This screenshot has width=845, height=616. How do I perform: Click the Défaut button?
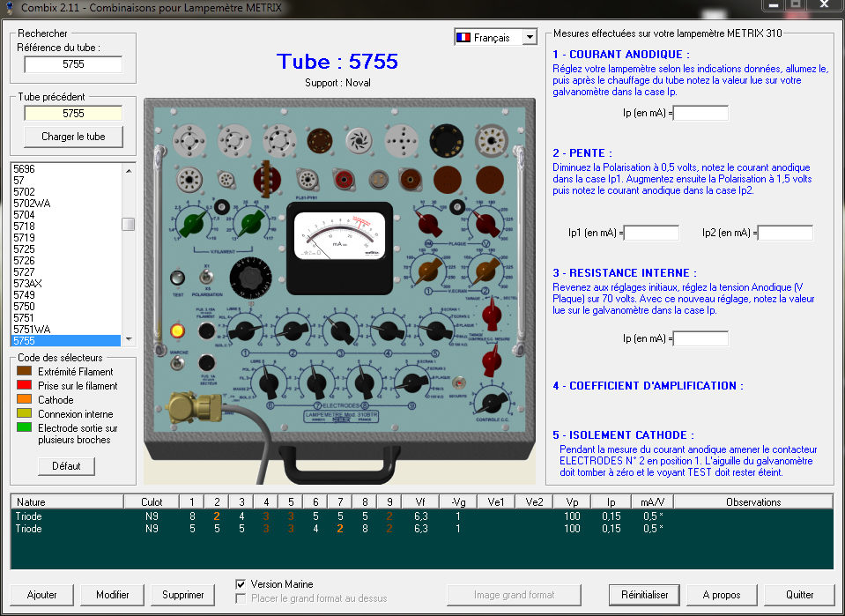click(x=66, y=466)
